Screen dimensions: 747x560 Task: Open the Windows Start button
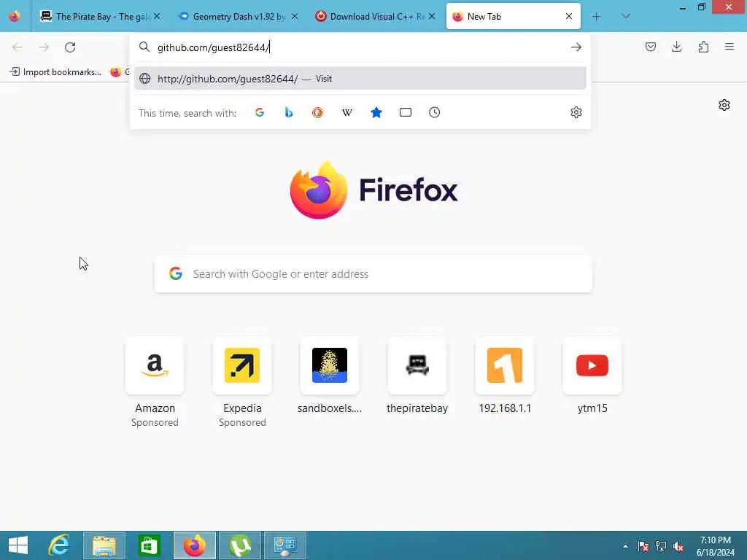pos(18,545)
